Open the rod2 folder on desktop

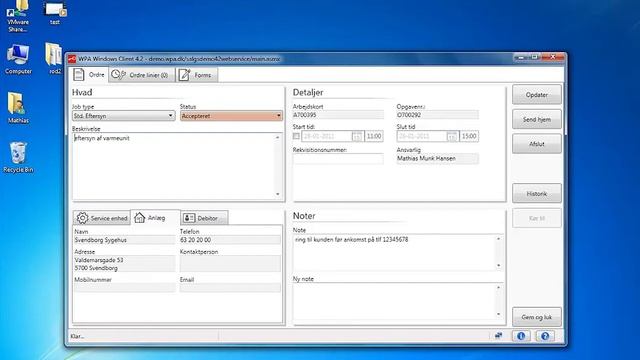click(54, 59)
